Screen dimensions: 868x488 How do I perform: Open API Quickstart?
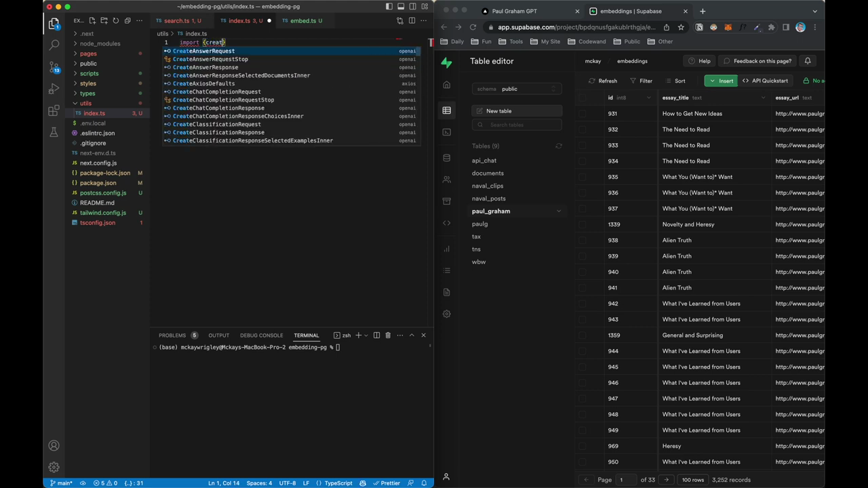point(765,81)
